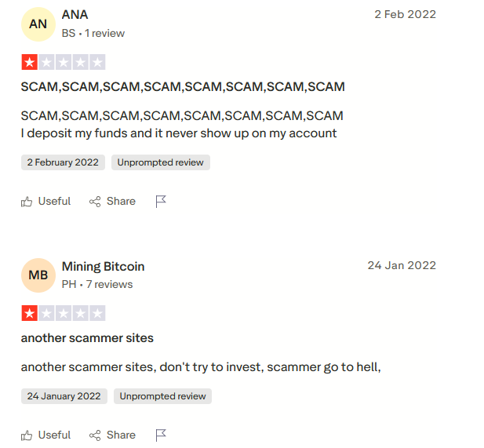Click the thumbs-up icon on ANA's review
Viewport: 484px width, 448px height.
(x=27, y=202)
